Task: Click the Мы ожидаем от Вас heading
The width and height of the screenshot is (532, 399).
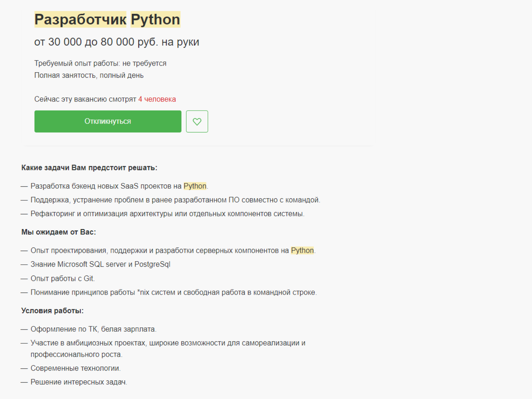Action: pyautogui.click(x=58, y=232)
